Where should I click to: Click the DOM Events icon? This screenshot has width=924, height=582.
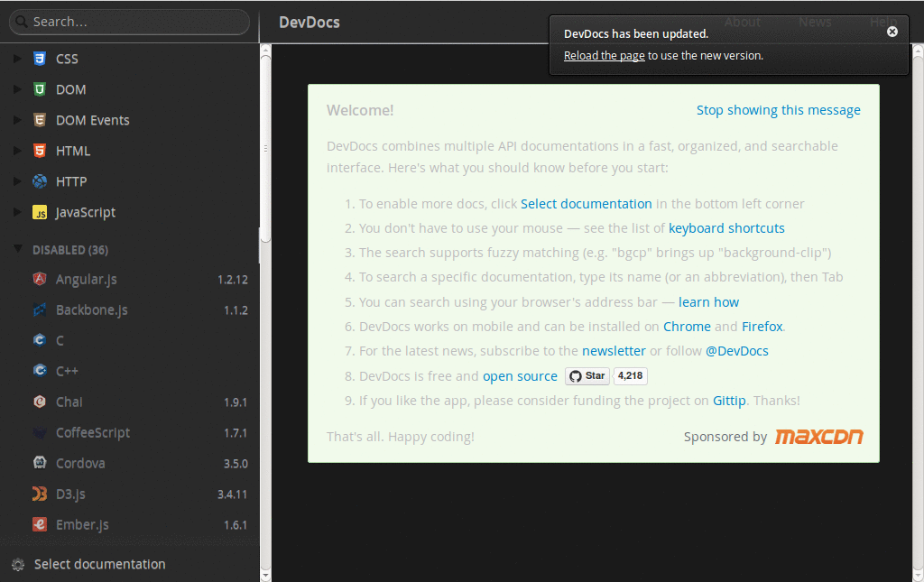[40, 120]
